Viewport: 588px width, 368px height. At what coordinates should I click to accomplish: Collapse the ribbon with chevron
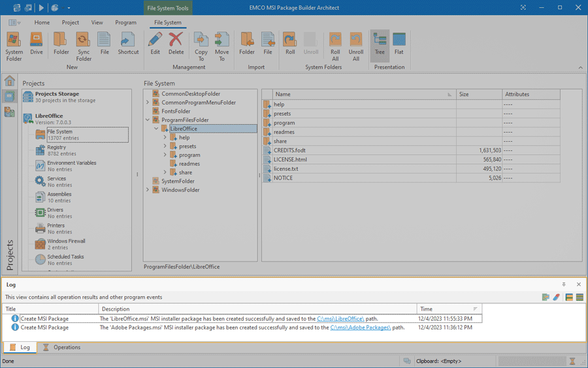[x=581, y=67]
